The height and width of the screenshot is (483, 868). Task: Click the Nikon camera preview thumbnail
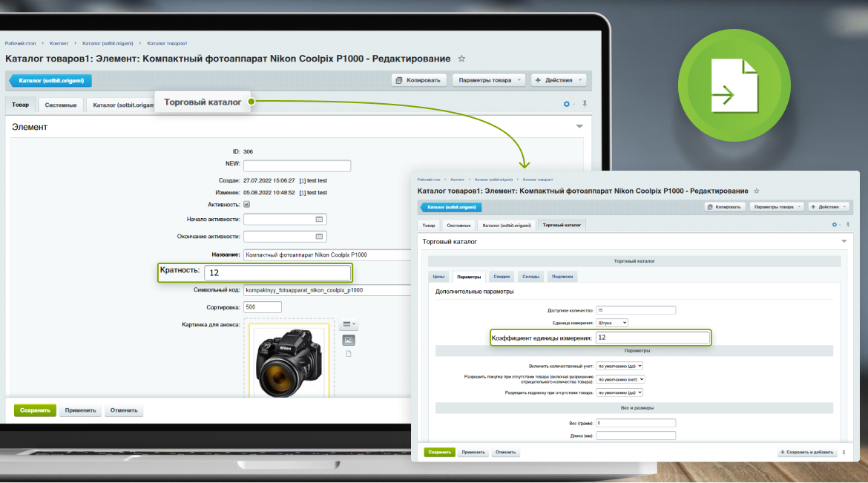tap(289, 362)
